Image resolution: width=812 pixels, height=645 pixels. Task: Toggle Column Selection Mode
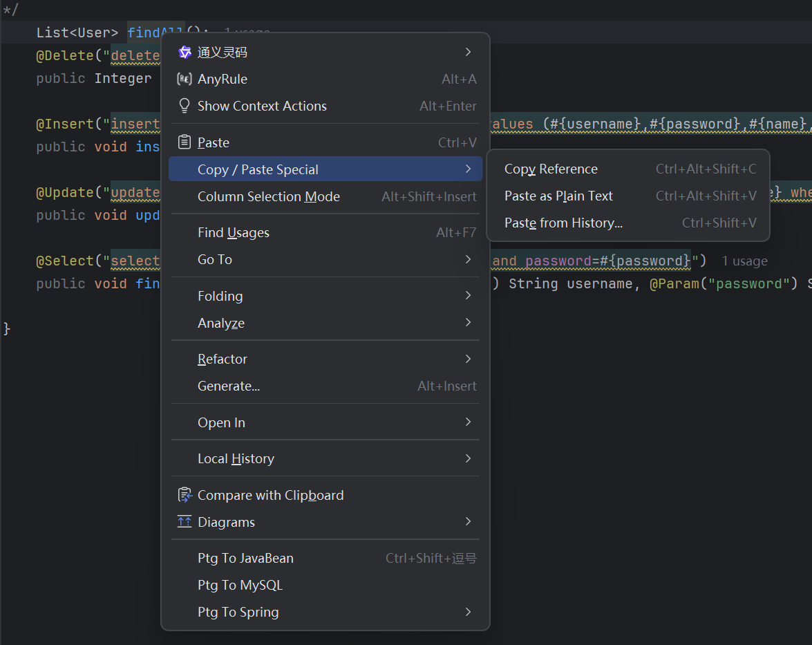pyautogui.click(x=268, y=197)
